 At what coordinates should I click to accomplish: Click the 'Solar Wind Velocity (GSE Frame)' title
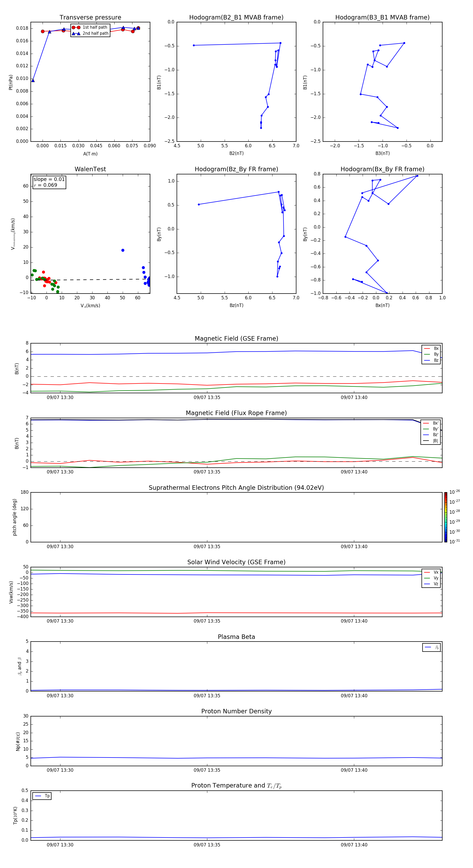coord(236,562)
